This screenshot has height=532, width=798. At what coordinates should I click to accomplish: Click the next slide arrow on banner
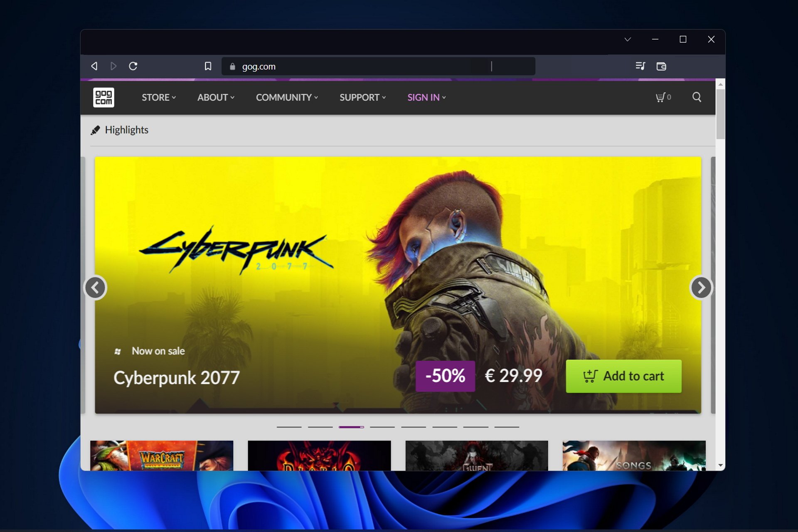[701, 287]
